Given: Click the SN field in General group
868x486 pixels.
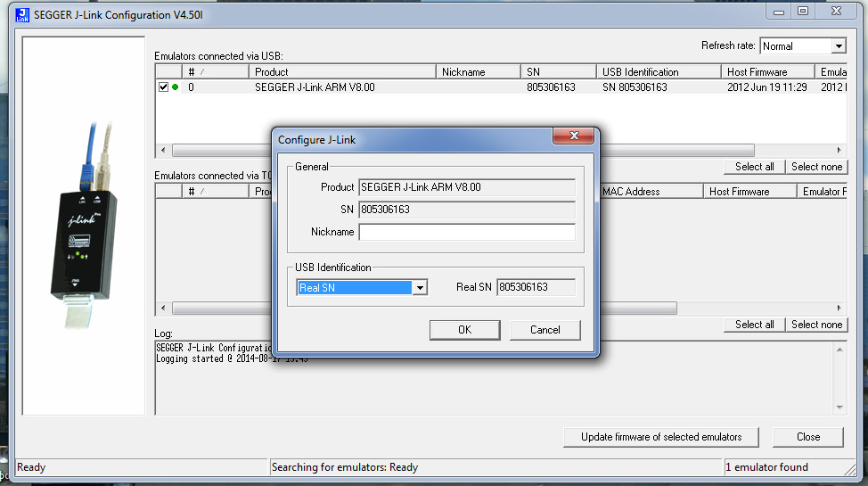Looking at the screenshot, I should (x=467, y=210).
